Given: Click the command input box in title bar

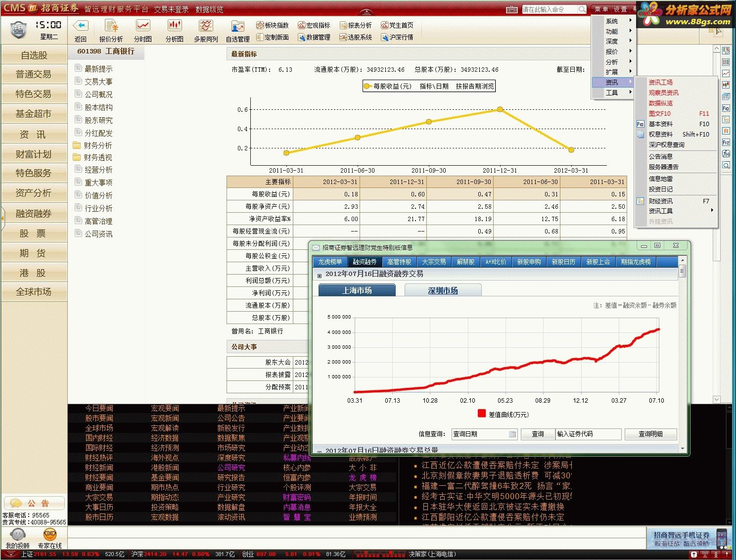Looking at the screenshot, I should (x=550, y=9).
